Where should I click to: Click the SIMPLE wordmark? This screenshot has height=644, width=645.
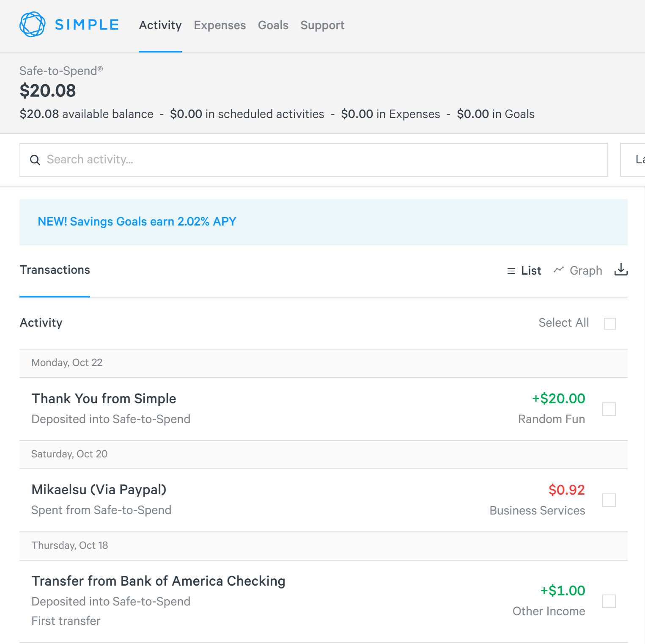click(x=87, y=25)
